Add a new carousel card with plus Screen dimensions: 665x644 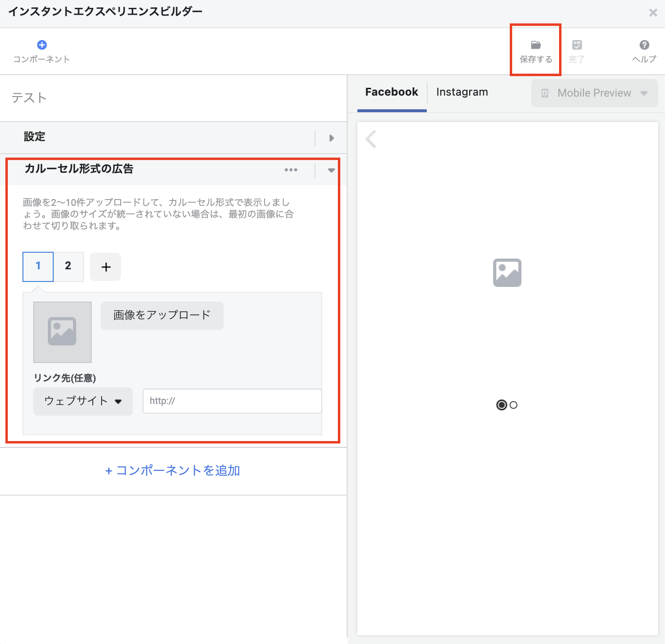coord(105,267)
